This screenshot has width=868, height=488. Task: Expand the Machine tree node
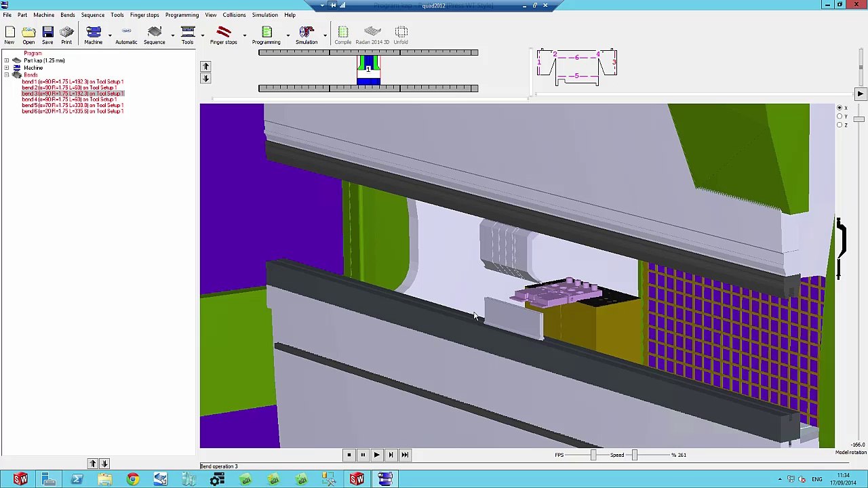coord(7,68)
